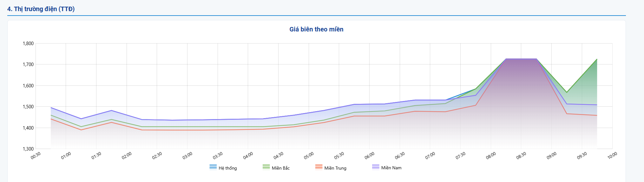Click the 1,300 y-axis label
644x182 pixels.
(28, 149)
